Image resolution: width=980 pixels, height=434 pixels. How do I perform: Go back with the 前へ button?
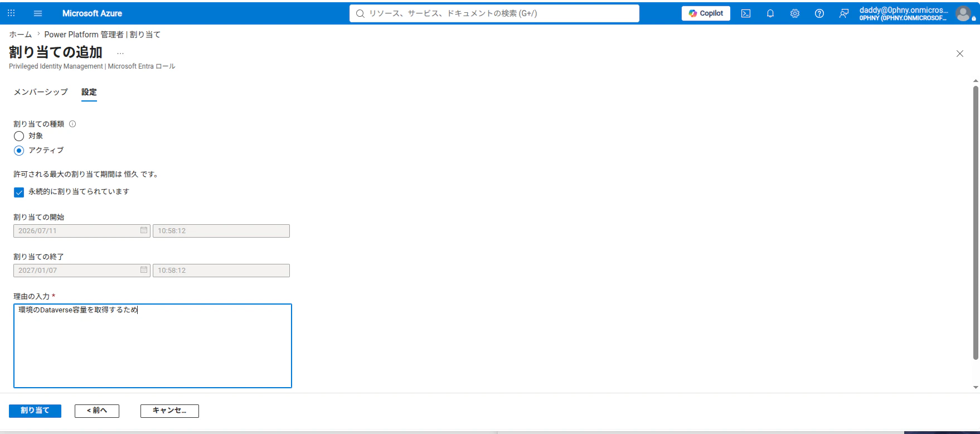pos(97,411)
